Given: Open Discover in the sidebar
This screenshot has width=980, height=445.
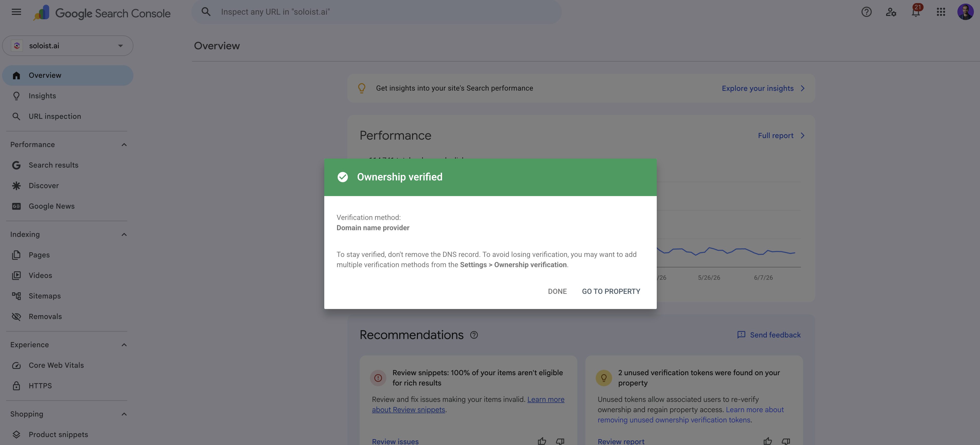Looking at the screenshot, I should click(x=68, y=186).
